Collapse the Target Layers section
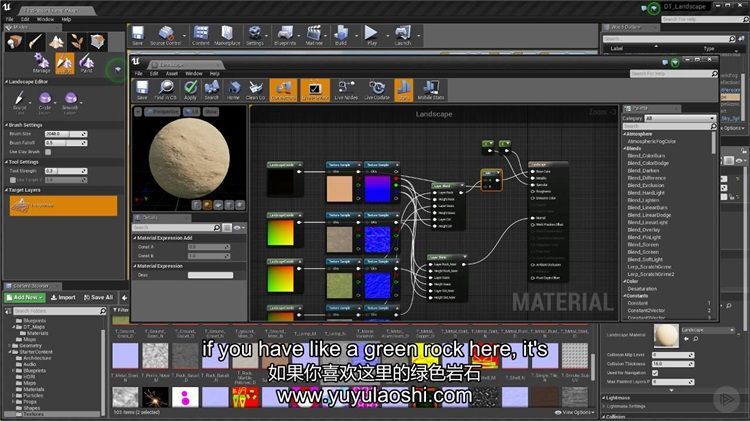This screenshot has height=421, width=750. (7, 190)
